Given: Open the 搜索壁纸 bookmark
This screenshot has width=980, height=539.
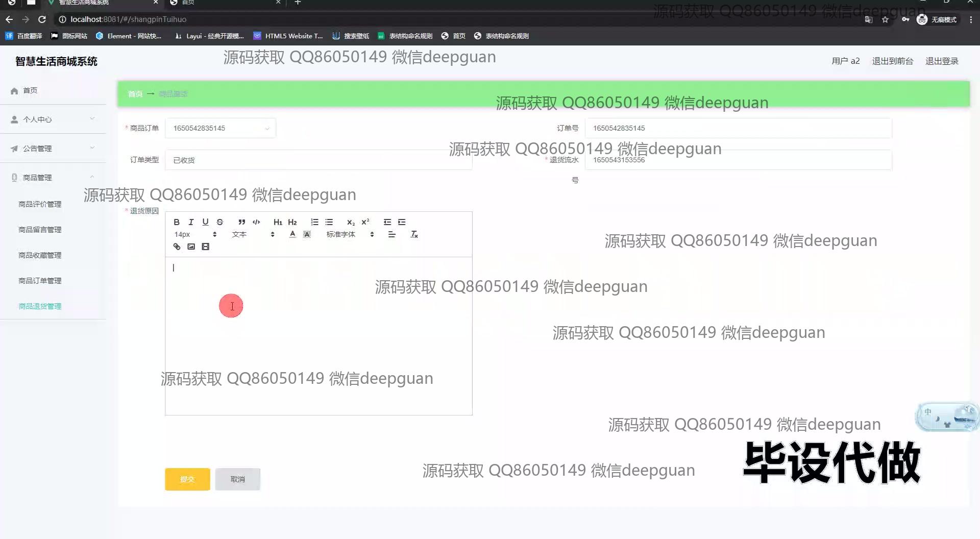Looking at the screenshot, I should click(351, 36).
